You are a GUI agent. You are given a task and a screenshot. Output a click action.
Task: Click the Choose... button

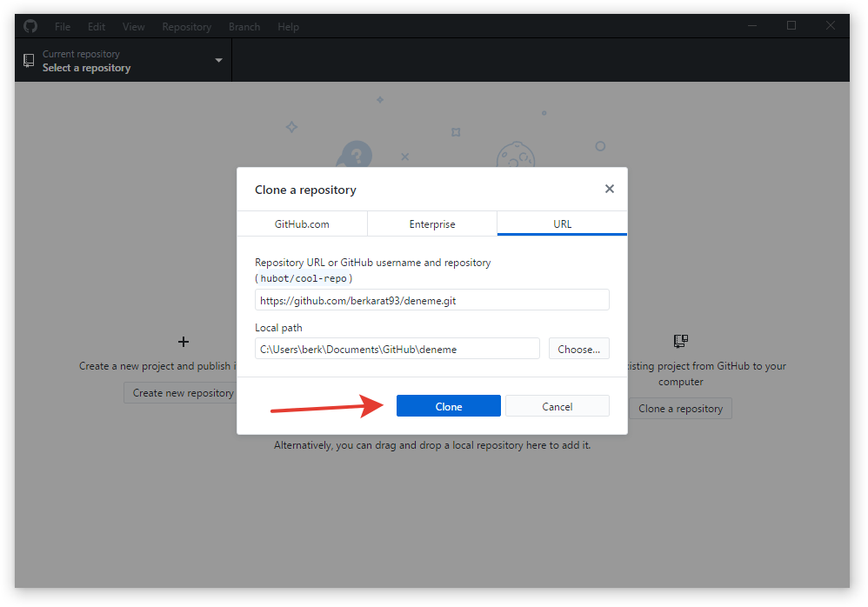pyautogui.click(x=579, y=349)
